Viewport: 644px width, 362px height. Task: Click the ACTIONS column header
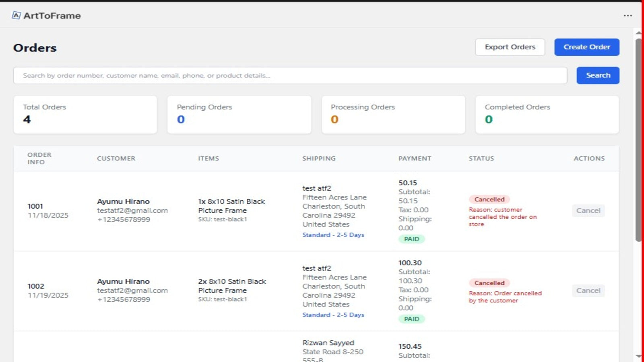click(x=589, y=158)
